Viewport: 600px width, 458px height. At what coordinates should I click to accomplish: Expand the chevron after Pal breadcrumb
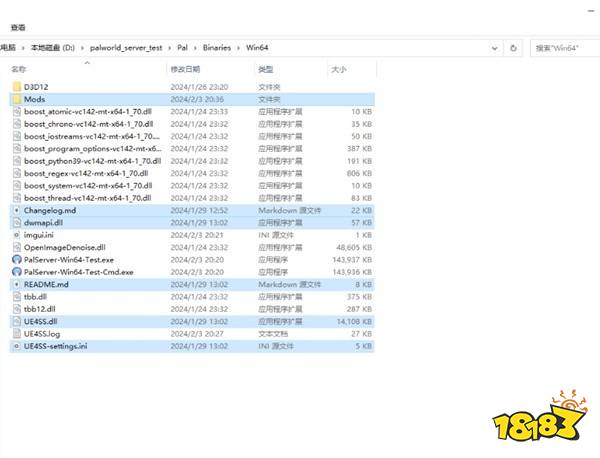point(195,48)
